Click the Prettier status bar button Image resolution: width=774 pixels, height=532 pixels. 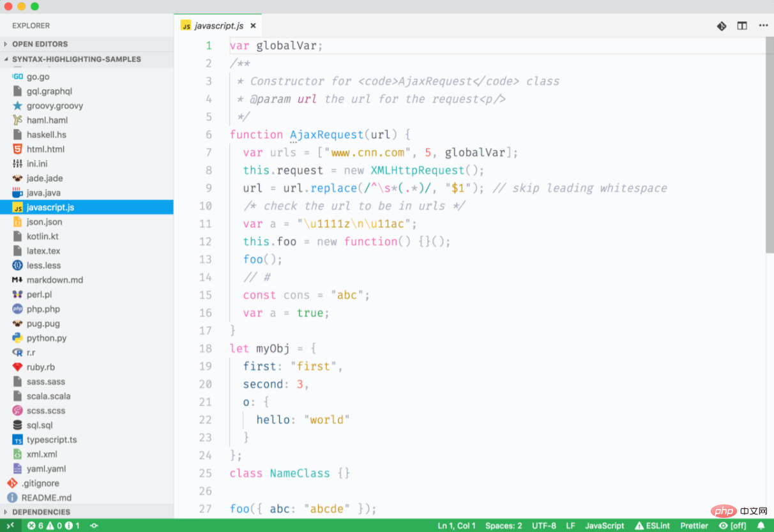tap(694, 526)
